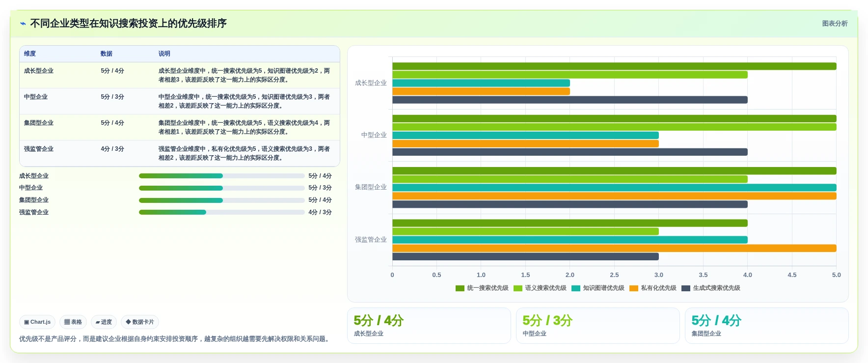Toggle 统一搜索优先级 legend swatch
Viewport: 868px width, 363px height.
coord(460,288)
